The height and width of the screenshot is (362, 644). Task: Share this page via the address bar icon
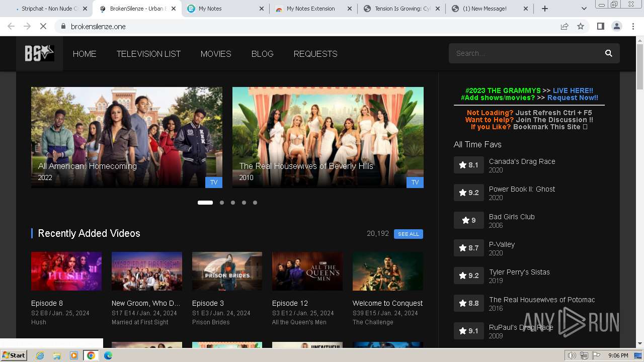pyautogui.click(x=565, y=26)
